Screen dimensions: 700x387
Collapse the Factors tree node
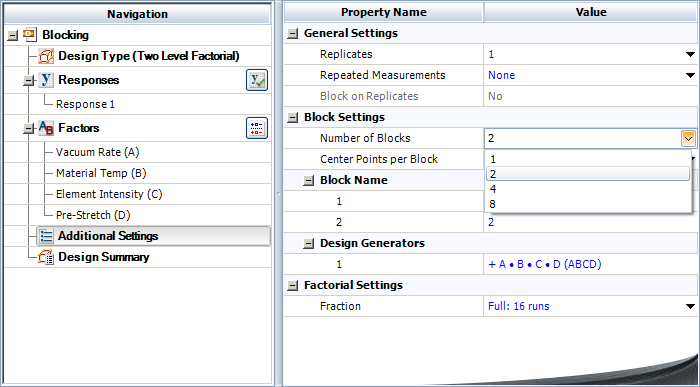tap(29, 129)
